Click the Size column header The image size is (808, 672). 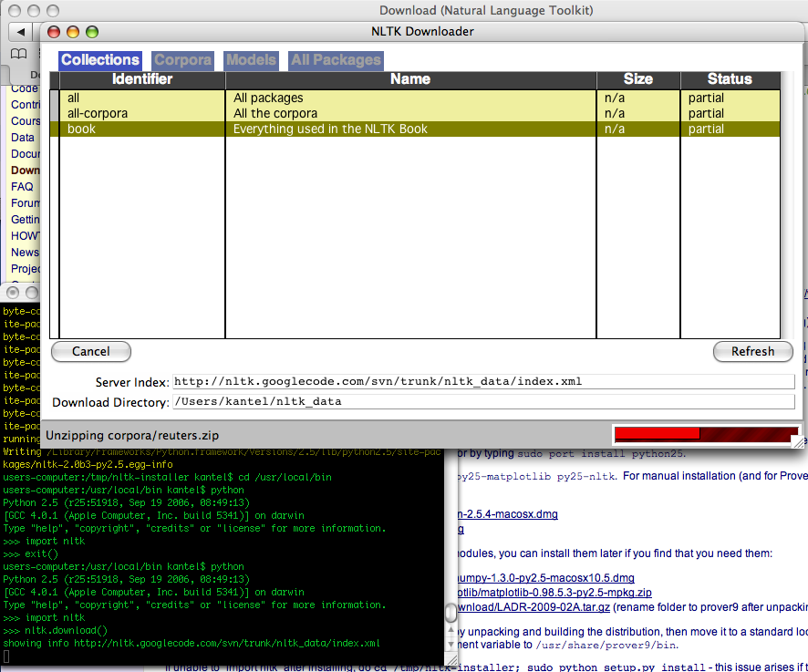638,79
